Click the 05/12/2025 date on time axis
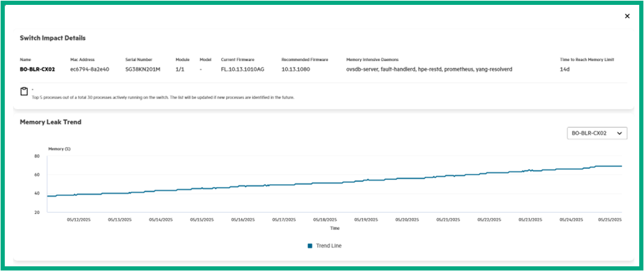The image size is (644, 271). point(80,220)
